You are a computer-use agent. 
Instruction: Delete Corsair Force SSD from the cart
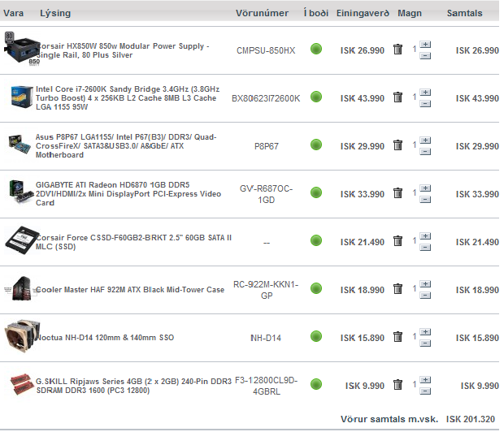pos(398,241)
